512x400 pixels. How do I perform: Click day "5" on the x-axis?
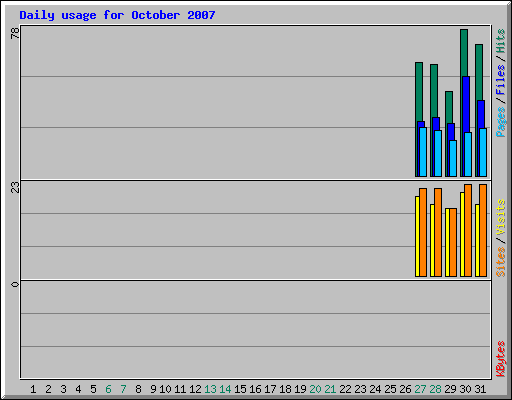(93, 389)
